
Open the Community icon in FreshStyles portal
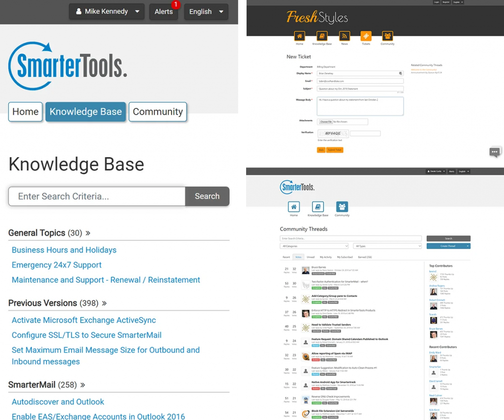tap(387, 36)
